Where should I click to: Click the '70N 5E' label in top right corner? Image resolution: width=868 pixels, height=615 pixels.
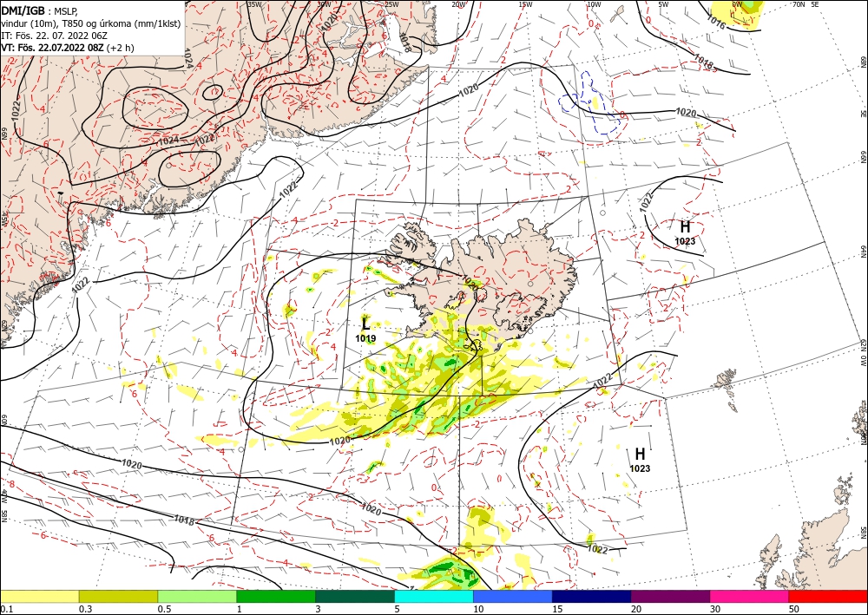[805, 4]
